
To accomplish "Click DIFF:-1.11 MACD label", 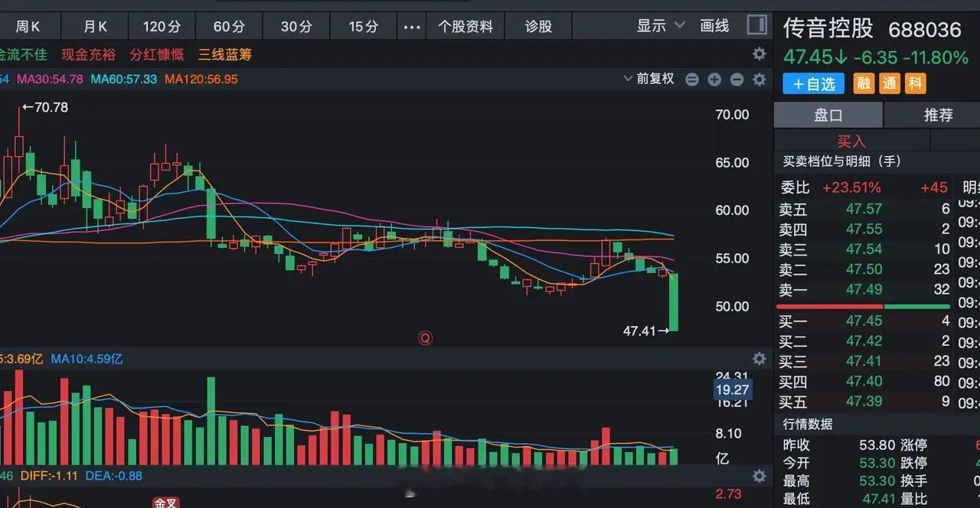I will click(x=50, y=476).
